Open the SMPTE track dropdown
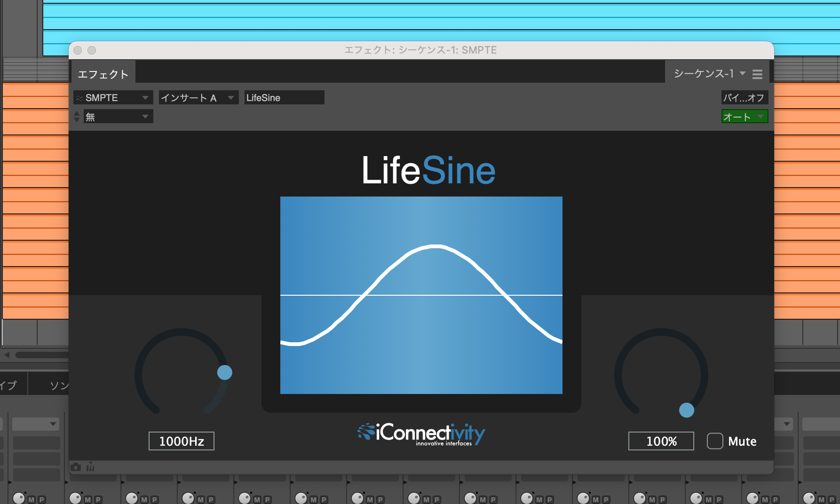This screenshot has height=504, width=840. click(x=113, y=97)
